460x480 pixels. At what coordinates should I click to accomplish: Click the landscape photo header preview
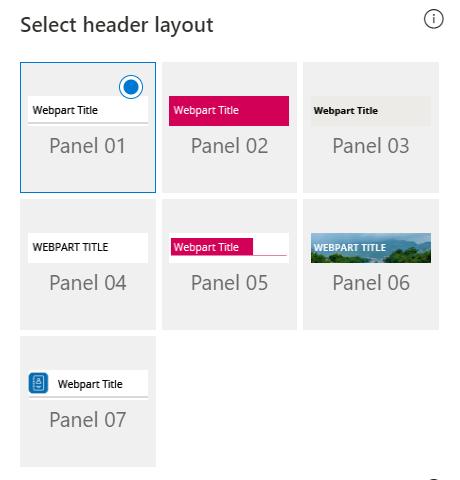(x=371, y=248)
